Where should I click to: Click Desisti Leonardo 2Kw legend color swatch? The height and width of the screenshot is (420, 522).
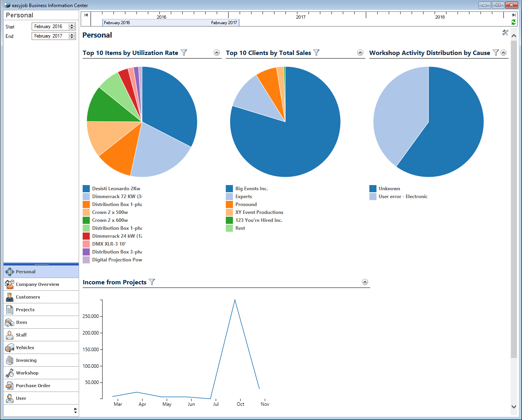coord(86,189)
